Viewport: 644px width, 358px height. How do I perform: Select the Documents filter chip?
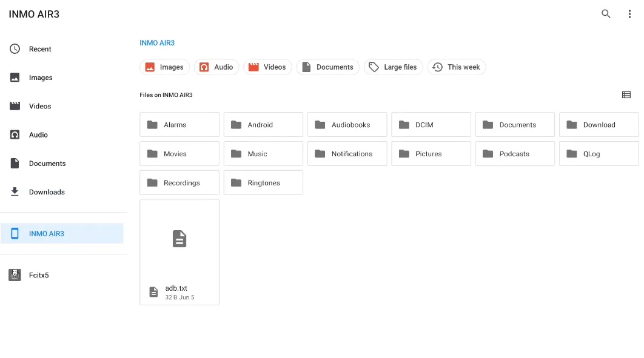point(327,67)
